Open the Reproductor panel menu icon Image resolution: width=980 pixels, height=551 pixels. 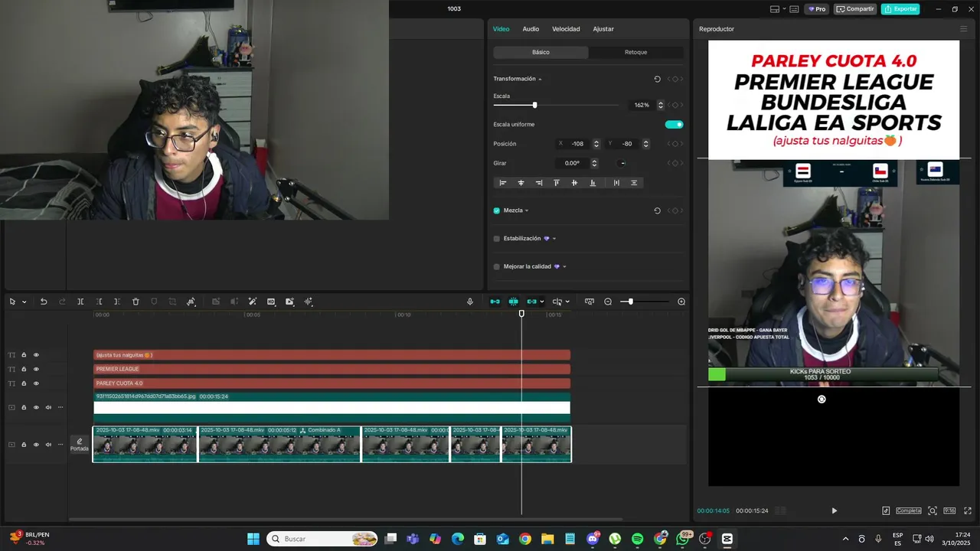pyautogui.click(x=963, y=29)
